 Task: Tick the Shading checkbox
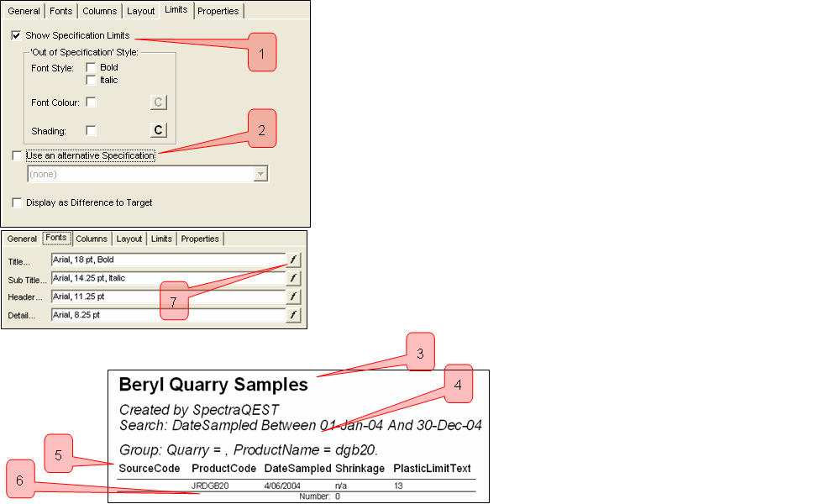tap(91, 130)
